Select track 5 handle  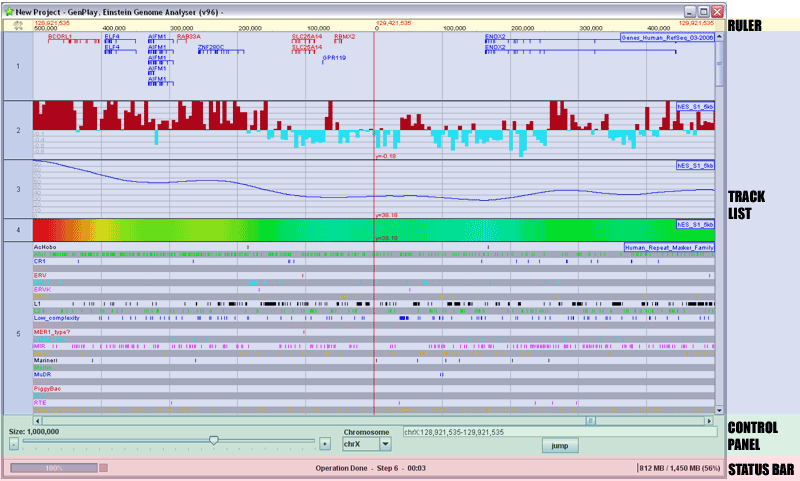[x=17, y=327]
